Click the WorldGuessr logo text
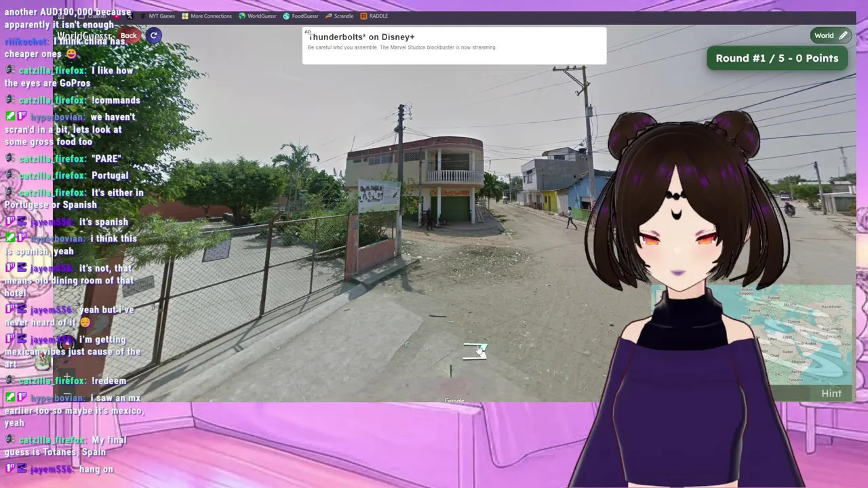This screenshot has width=868, height=488. pyautogui.click(x=85, y=35)
